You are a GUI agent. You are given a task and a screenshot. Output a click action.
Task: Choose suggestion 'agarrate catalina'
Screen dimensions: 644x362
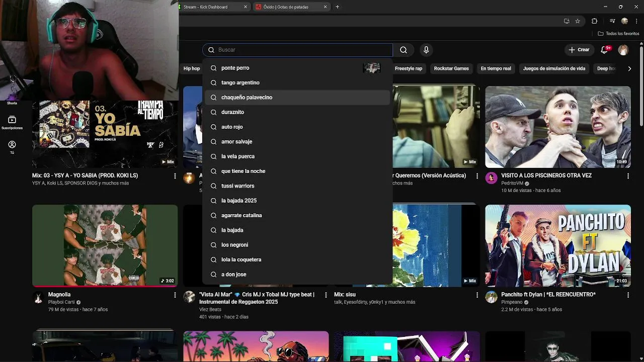tap(297, 215)
